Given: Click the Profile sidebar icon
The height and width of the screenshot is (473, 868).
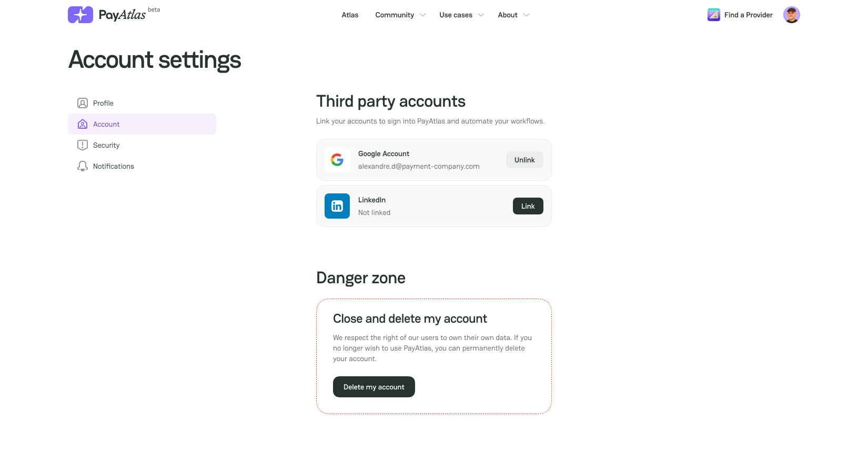Looking at the screenshot, I should coord(83,103).
